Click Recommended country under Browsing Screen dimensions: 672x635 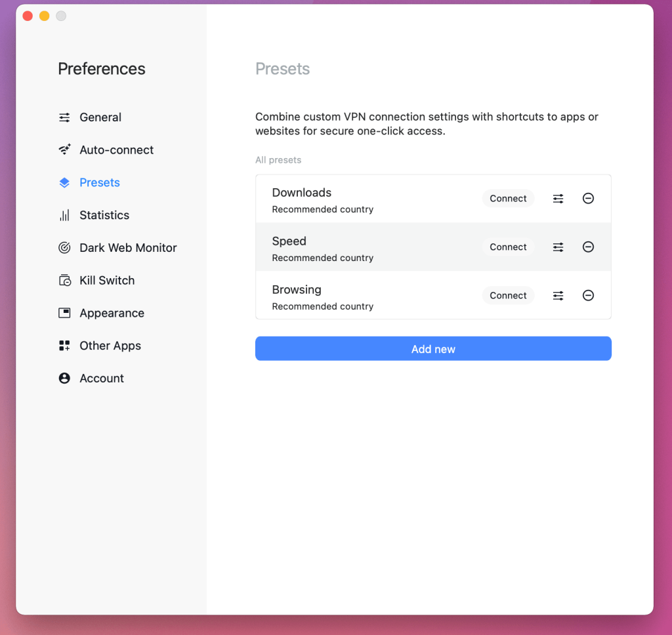point(323,306)
